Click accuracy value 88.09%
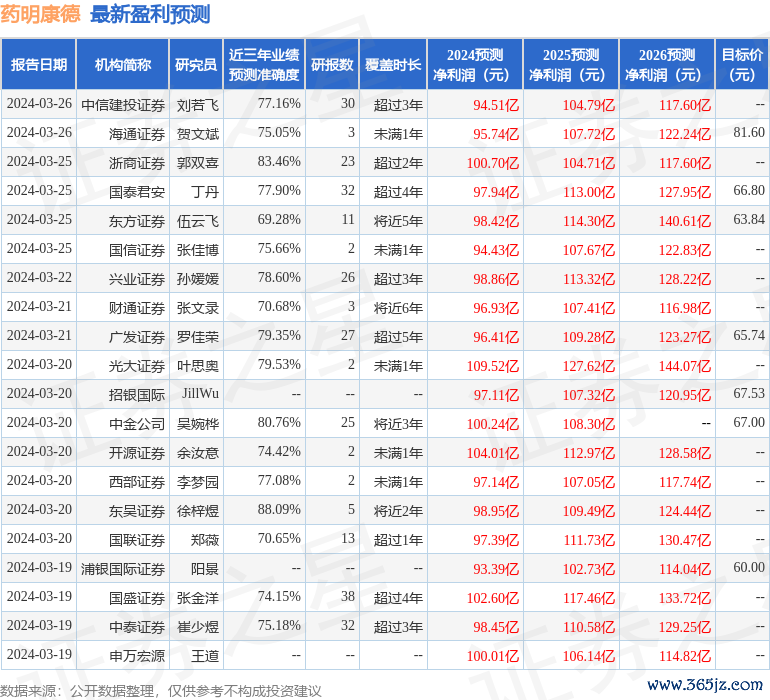Image resolution: width=770 pixels, height=700 pixels. pos(279,509)
